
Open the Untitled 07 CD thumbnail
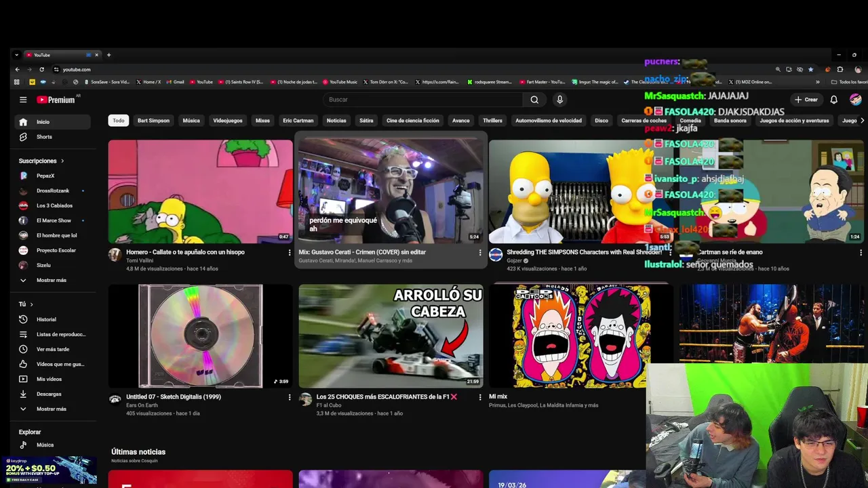(x=201, y=336)
